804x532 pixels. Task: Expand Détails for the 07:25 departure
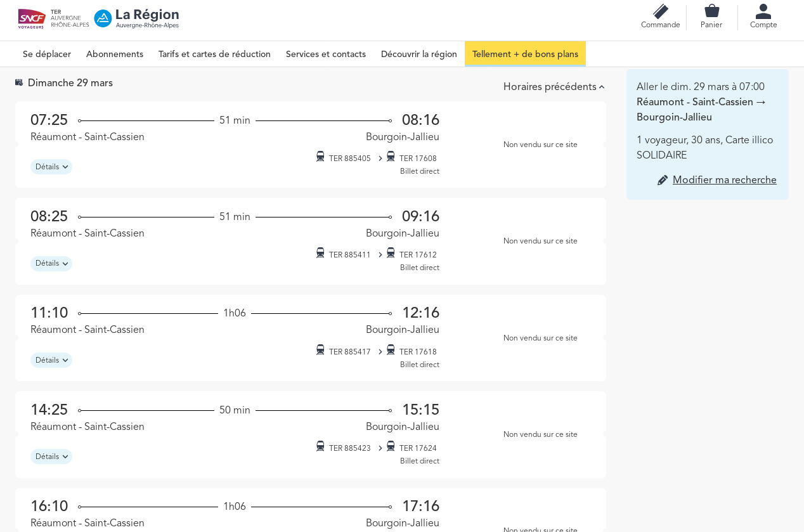[51, 167]
